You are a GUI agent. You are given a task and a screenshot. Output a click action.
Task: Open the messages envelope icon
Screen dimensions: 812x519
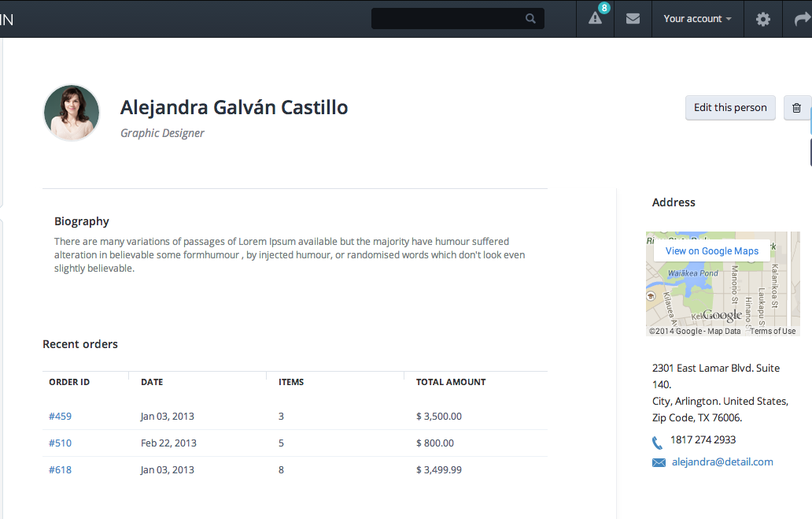click(x=633, y=19)
